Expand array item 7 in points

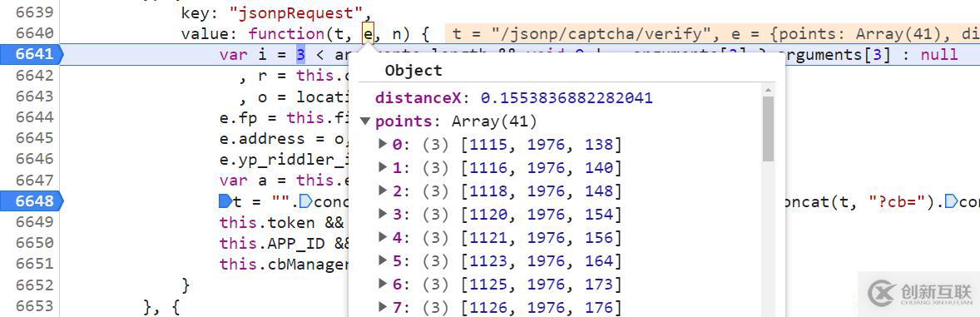point(383,308)
